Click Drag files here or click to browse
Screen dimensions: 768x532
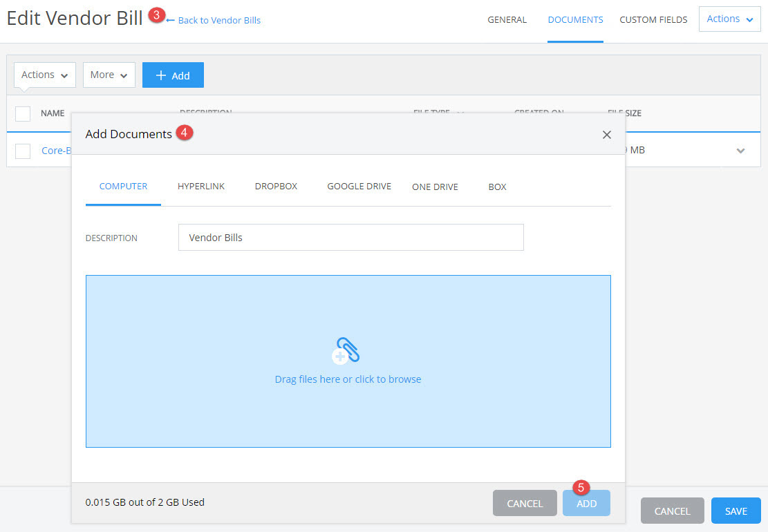click(x=348, y=379)
